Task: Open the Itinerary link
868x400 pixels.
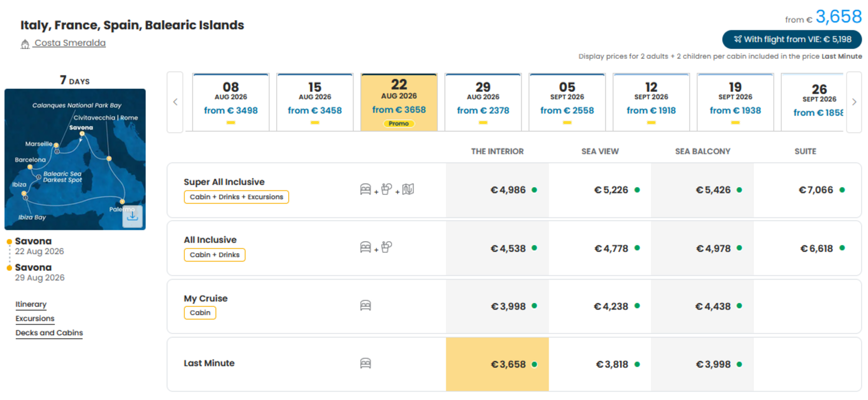Action: coord(31,304)
